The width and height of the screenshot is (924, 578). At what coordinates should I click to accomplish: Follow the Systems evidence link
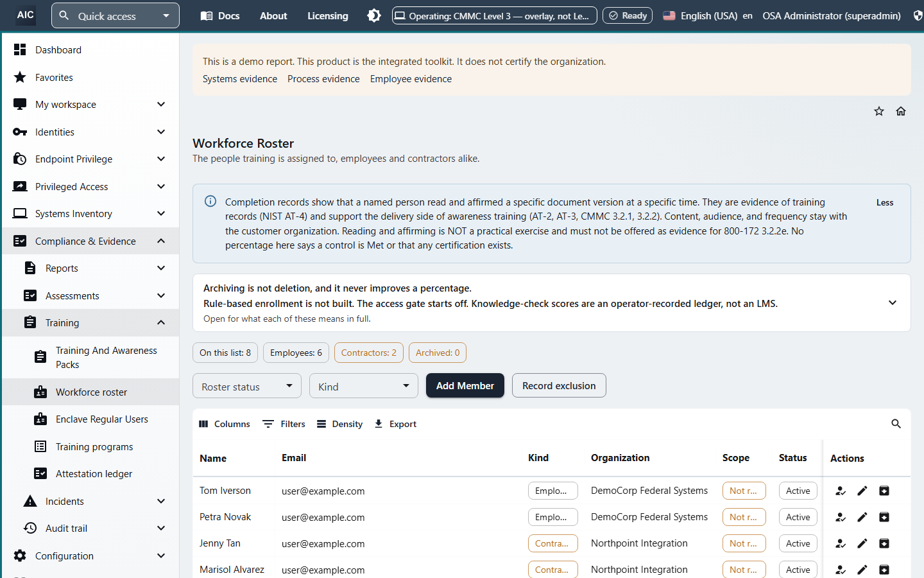[240, 78]
